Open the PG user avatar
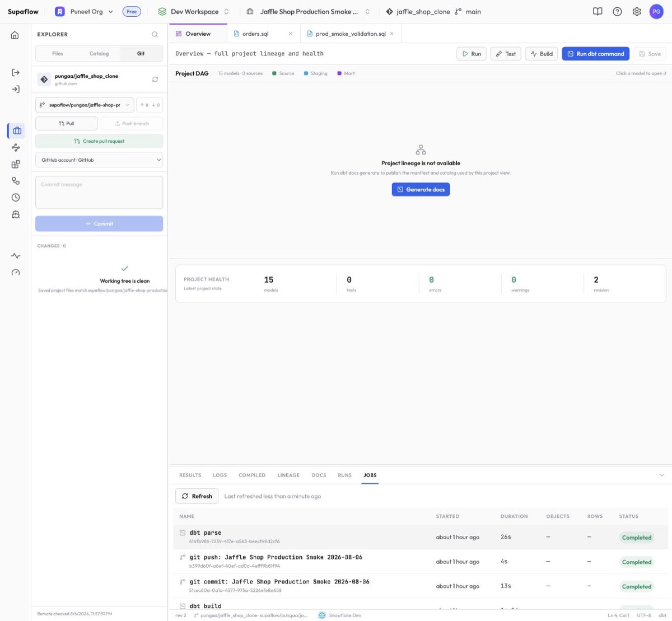The image size is (672, 621). click(x=656, y=12)
